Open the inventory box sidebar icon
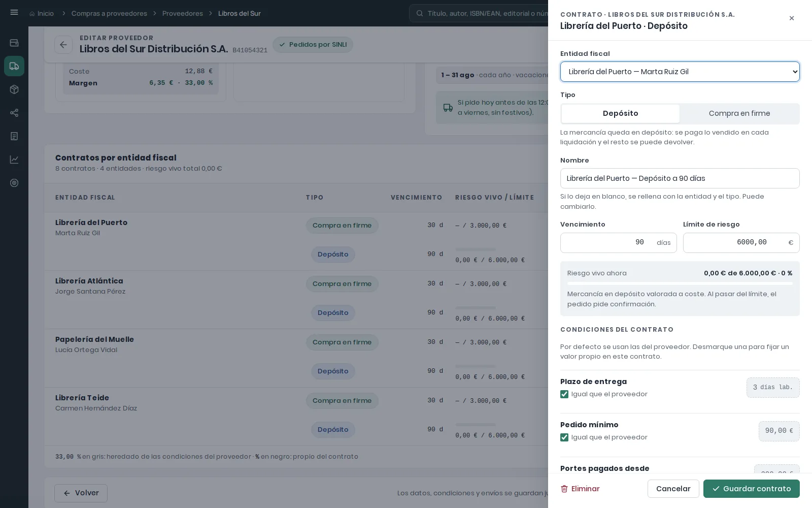812x508 pixels. coord(14,89)
